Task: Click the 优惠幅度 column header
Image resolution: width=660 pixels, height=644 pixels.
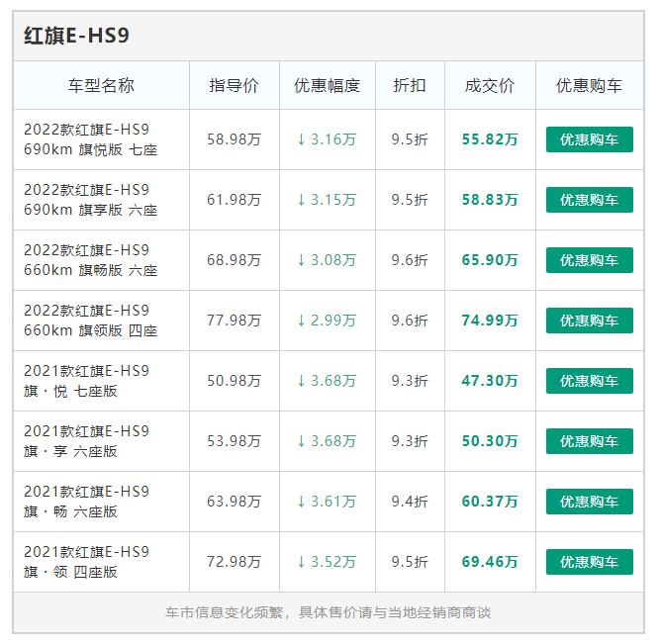Action: tap(328, 85)
